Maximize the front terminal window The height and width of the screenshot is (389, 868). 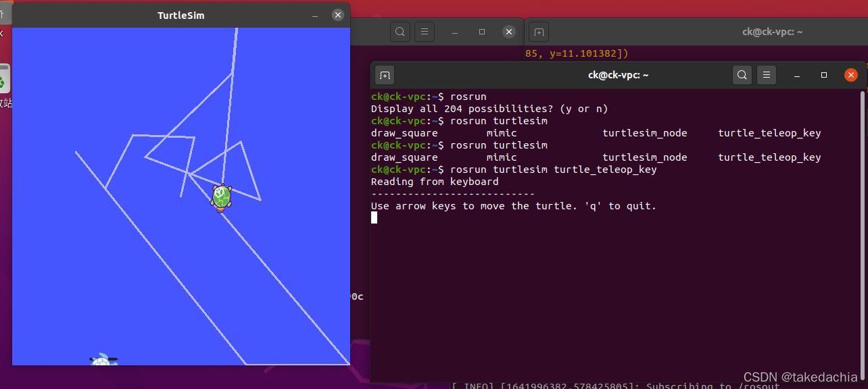tap(823, 75)
